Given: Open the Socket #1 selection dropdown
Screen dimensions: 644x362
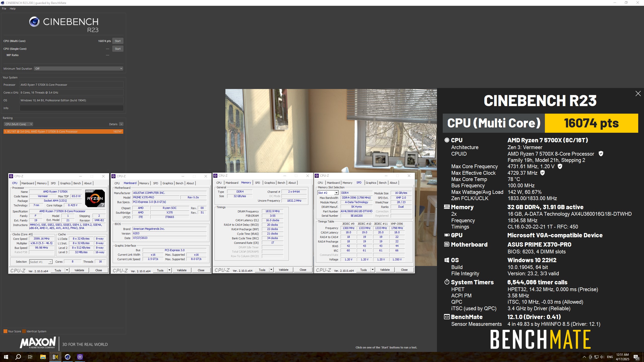Looking at the screenshot, I should pyautogui.click(x=41, y=262).
